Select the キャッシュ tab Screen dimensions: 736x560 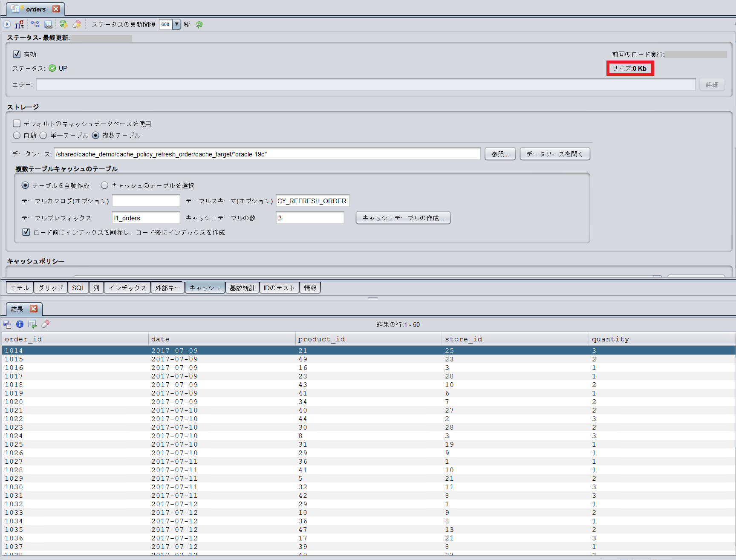click(205, 288)
